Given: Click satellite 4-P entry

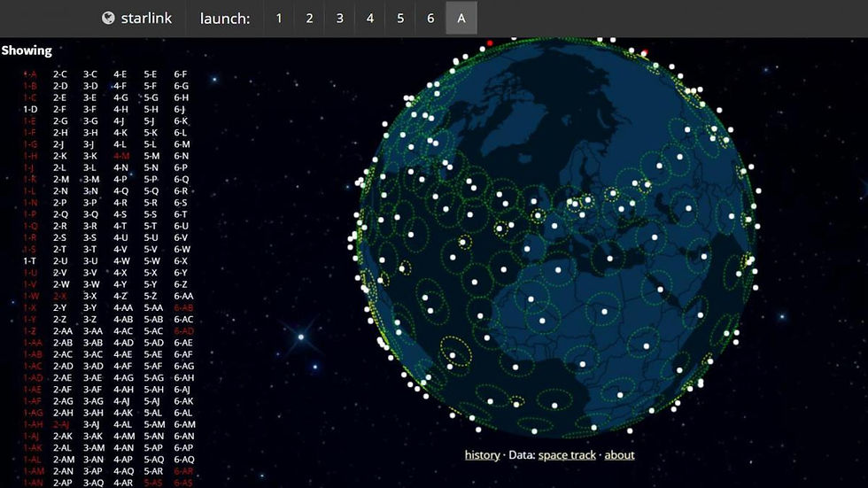Looking at the screenshot, I should pos(120,179).
